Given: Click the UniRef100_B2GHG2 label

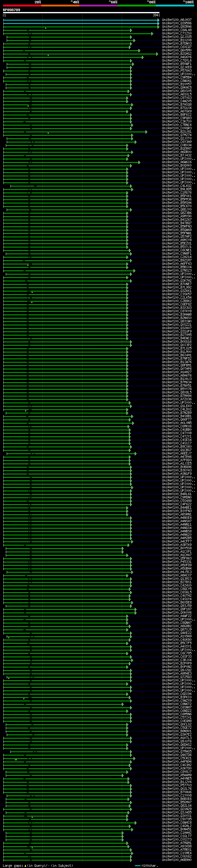Looking at the screenshot, I should coord(177,54).
